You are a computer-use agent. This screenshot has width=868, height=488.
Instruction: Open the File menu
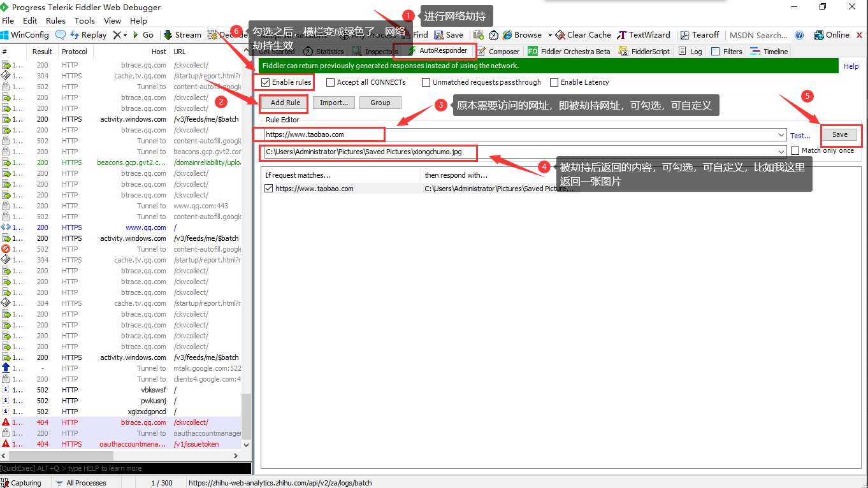(x=8, y=20)
